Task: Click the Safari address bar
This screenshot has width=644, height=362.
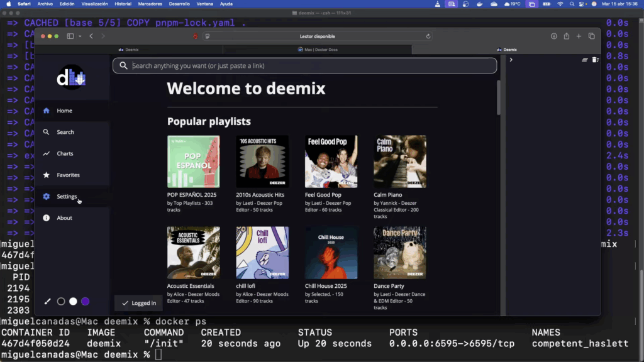Action: coord(318,36)
